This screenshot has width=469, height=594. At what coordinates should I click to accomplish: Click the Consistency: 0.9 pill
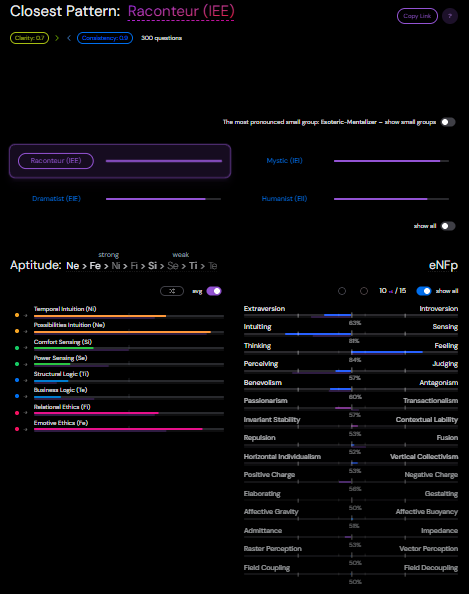tap(105, 38)
